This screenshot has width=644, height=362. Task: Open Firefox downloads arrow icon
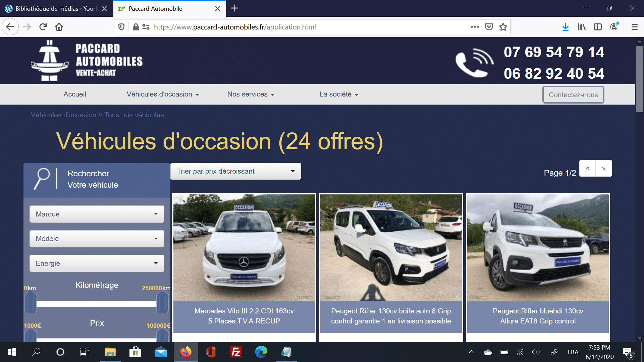click(x=565, y=27)
